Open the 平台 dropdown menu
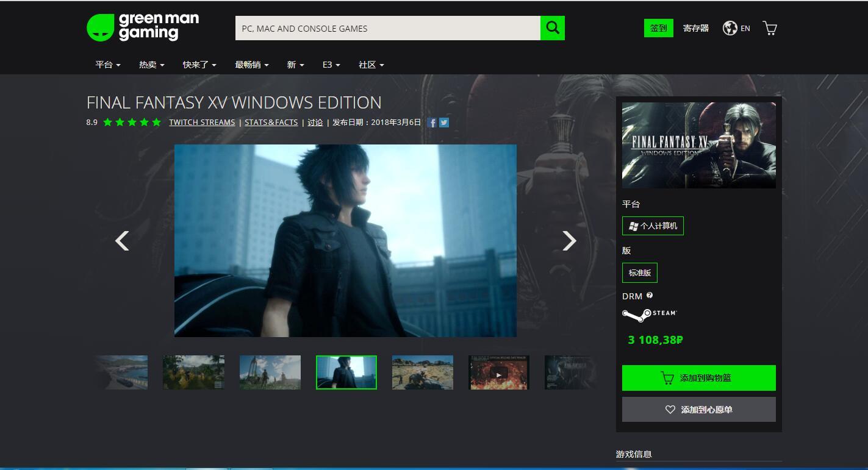The image size is (868, 470). [x=107, y=65]
